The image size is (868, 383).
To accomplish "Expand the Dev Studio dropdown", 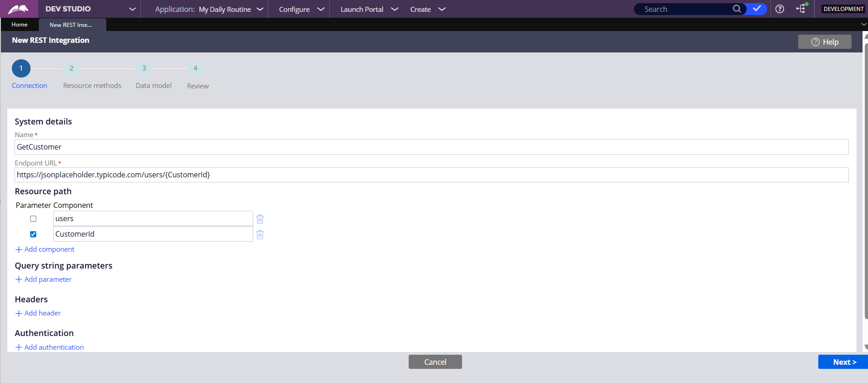I will click(132, 9).
